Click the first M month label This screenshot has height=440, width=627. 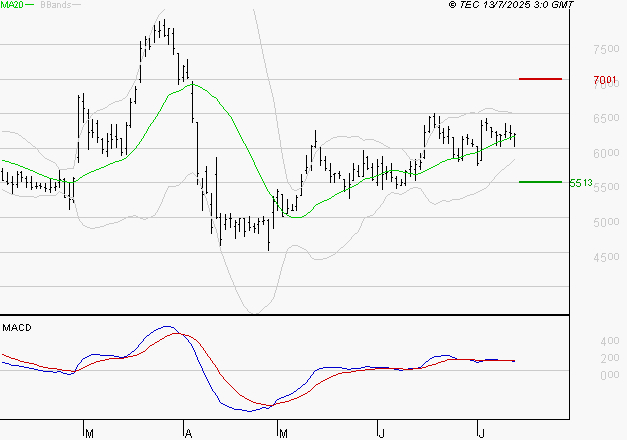(90, 434)
